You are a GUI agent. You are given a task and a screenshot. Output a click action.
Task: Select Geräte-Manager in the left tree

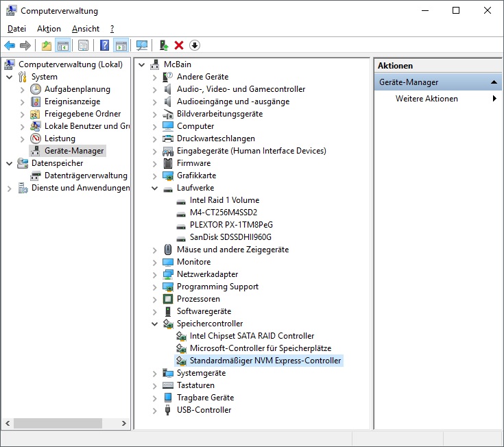74,151
